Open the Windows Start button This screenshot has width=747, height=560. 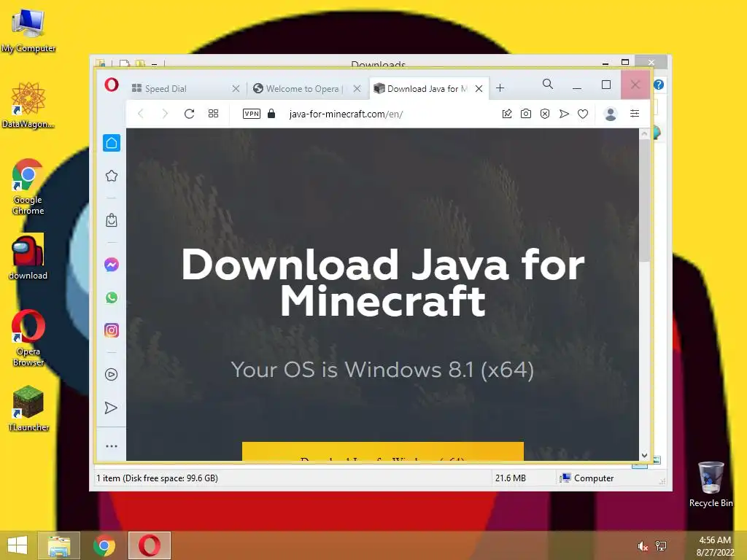18,545
